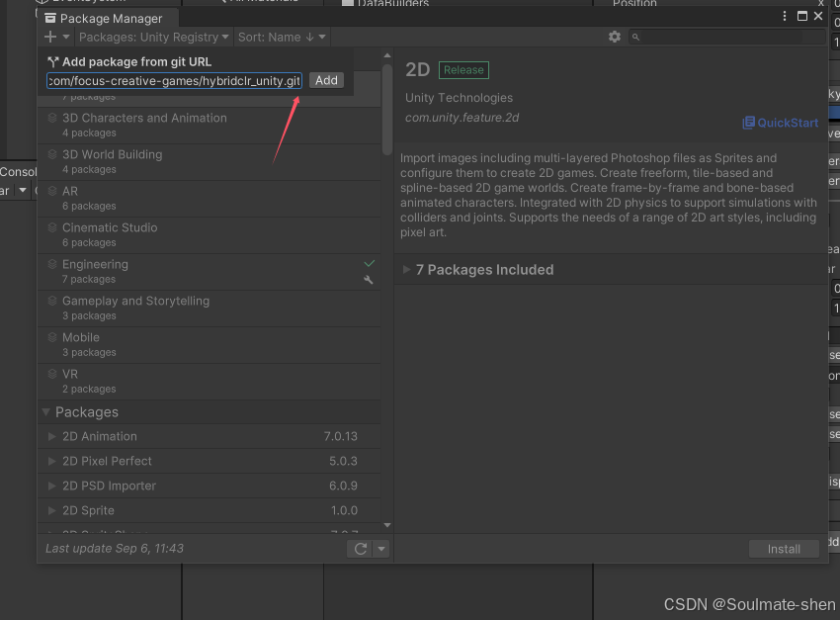Click Gameplay and Storytelling layers icon

click(52, 301)
